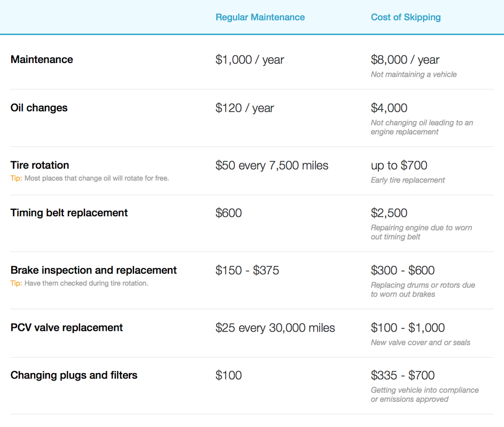Click the brake tip about tire rotation
The height and width of the screenshot is (427, 504).
[x=80, y=283]
